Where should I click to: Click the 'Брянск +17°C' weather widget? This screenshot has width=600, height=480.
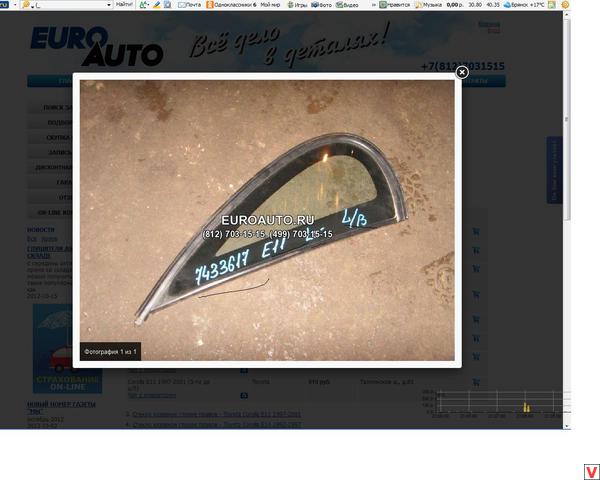[x=524, y=5]
